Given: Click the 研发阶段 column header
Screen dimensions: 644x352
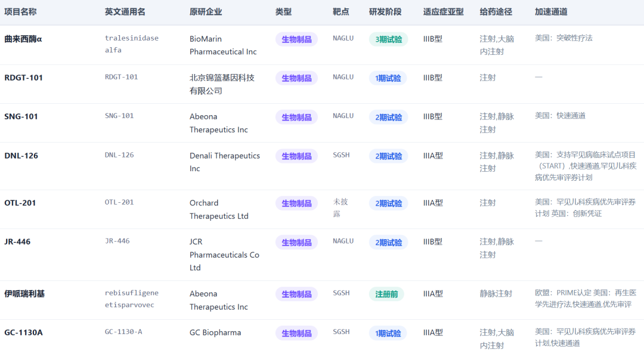Looking at the screenshot, I should [x=385, y=12].
